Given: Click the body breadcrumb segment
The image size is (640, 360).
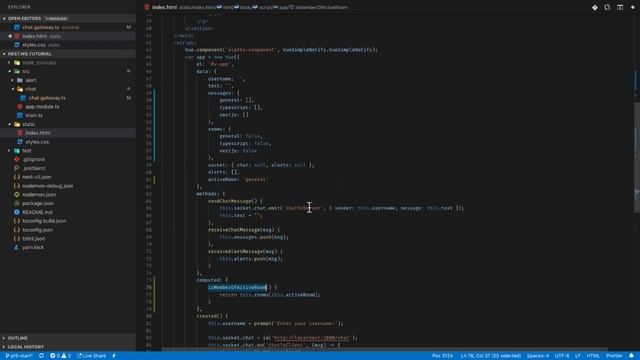Looking at the screenshot, I should (246, 7).
